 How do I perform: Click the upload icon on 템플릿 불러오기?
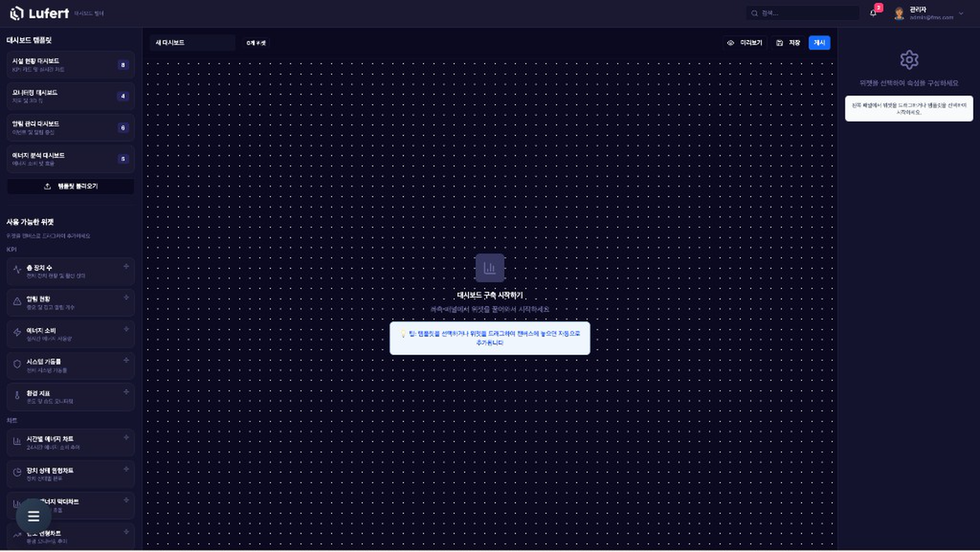pyautogui.click(x=47, y=186)
